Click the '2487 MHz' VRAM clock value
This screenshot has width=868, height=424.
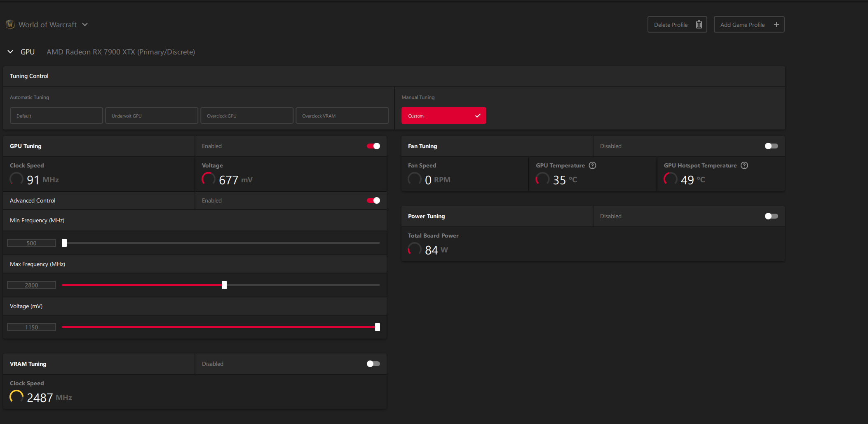pyautogui.click(x=49, y=398)
